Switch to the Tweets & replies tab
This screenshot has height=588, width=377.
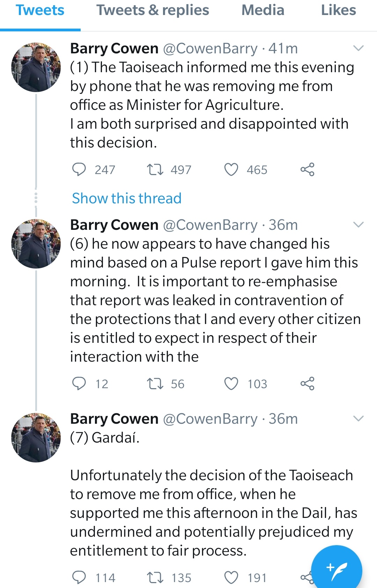[x=153, y=10]
